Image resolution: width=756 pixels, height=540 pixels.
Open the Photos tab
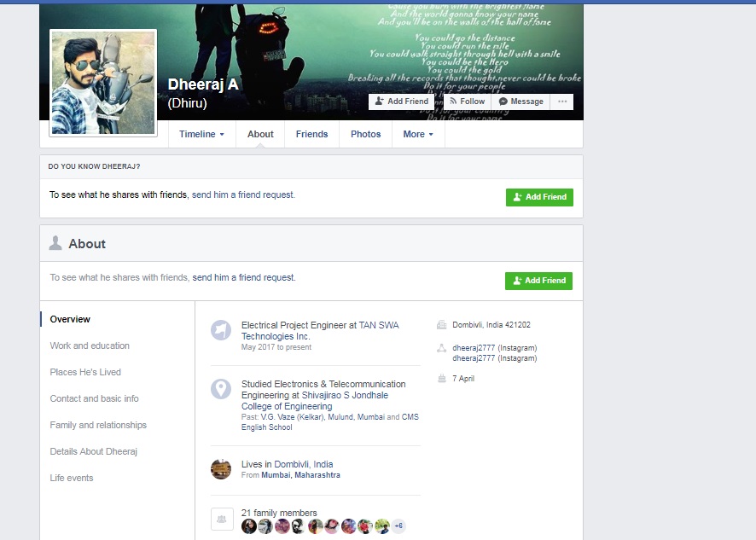point(365,134)
